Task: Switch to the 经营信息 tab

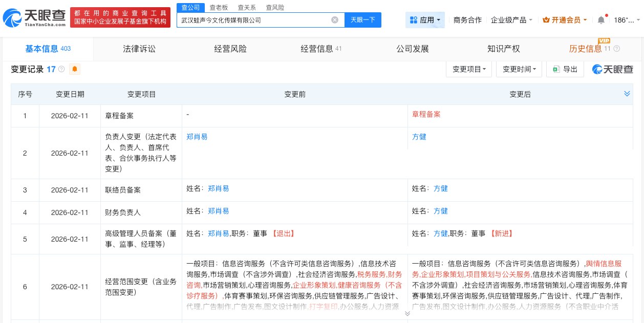Action: tap(317, 49)
